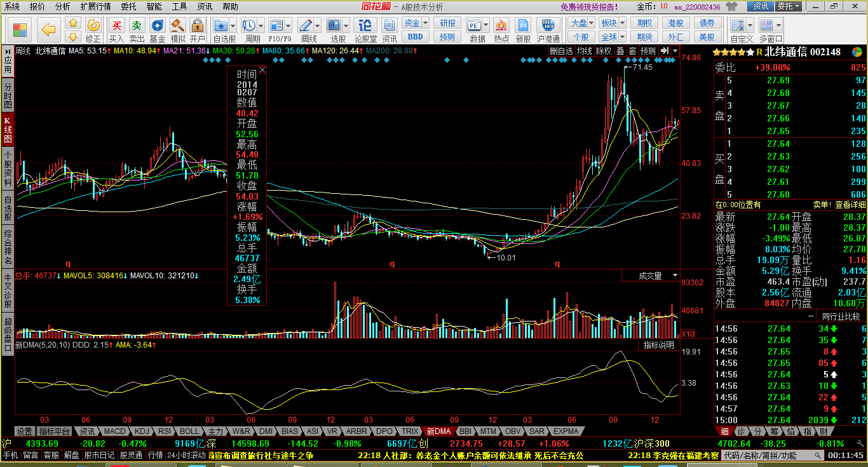Open the 热点 hot topics flame icon
Image resolution: width=868 pixels, height=467 pixels.
point(501,25)
